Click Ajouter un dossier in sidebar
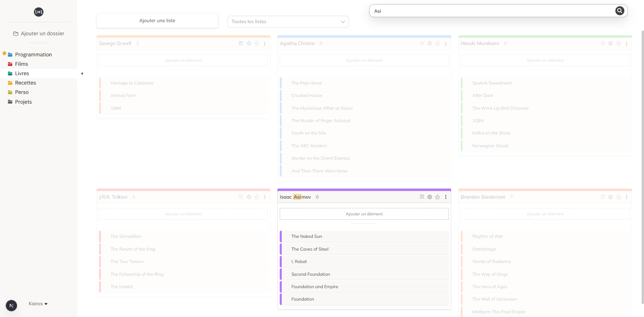 [x=39, y=34]
